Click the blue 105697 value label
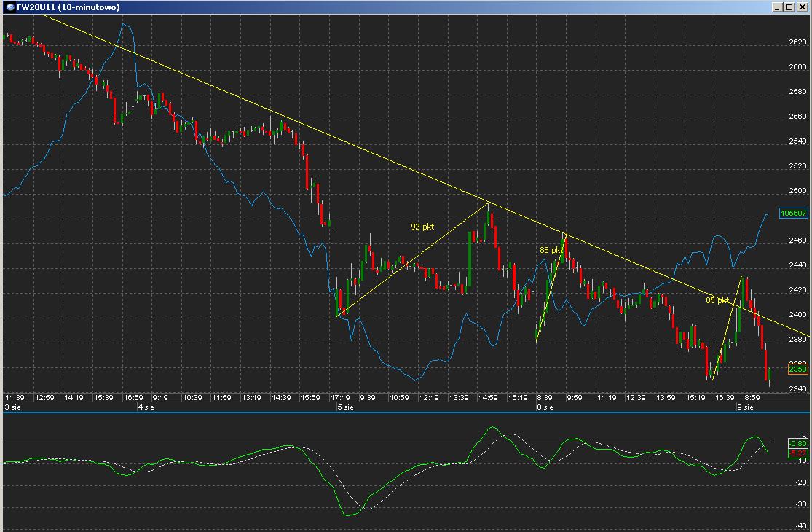 point(792,214)
